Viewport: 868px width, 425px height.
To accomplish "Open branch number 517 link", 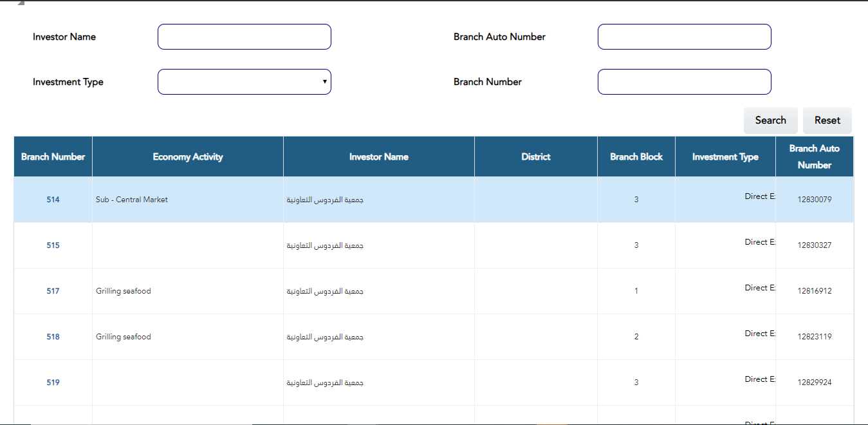I will [53, 291].
